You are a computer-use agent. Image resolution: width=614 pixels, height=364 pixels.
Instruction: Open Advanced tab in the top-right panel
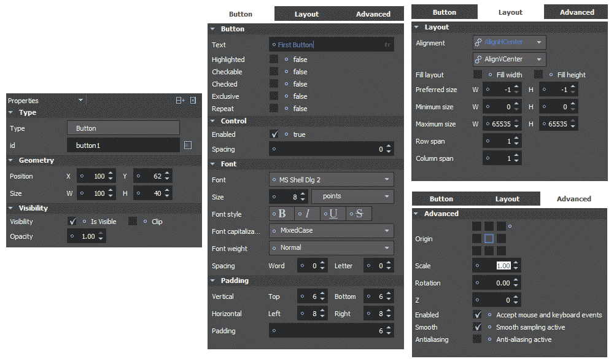click(x=577, y=12)
